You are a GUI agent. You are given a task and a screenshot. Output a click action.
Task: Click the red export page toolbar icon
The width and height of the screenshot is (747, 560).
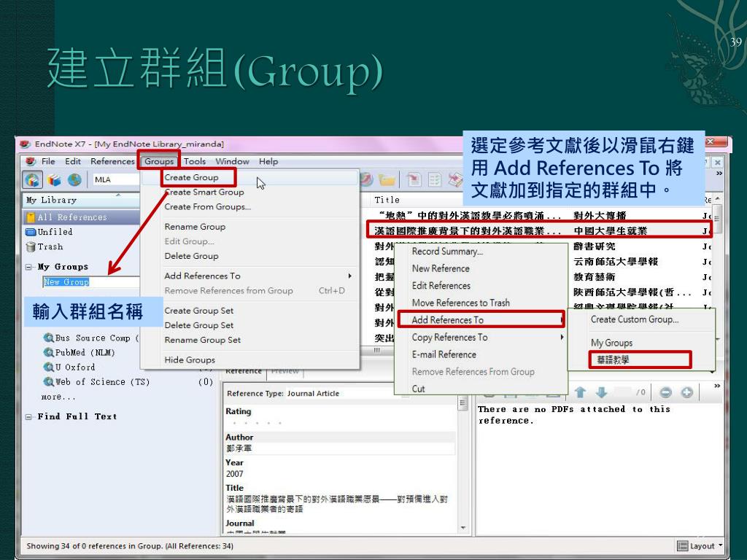coord(414,180)
